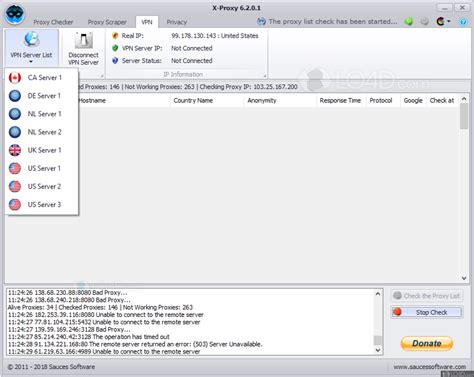Click the log line with 91.134.221.168:80

pyautogui.click(x=135, y=344)
